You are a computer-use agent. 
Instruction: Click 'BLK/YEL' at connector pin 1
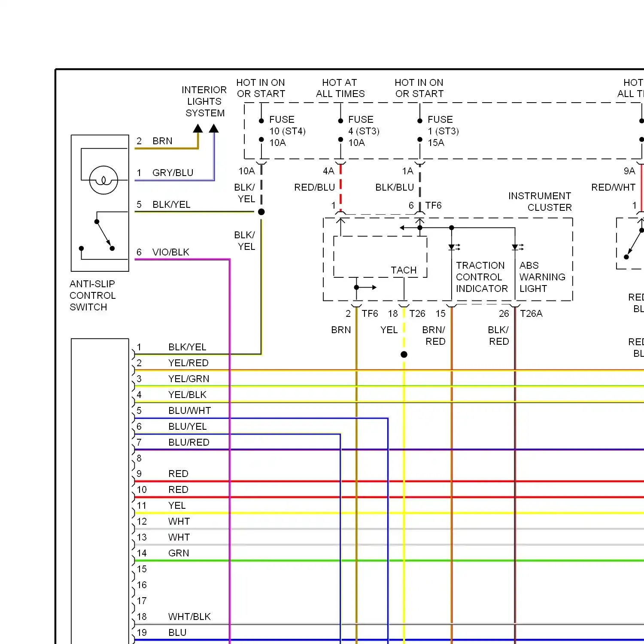point(187,347)
